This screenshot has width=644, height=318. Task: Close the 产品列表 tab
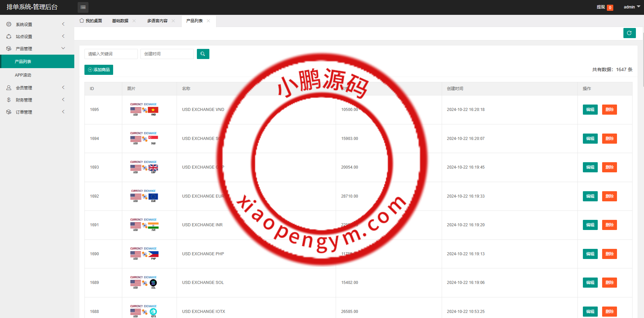point(208,21)
